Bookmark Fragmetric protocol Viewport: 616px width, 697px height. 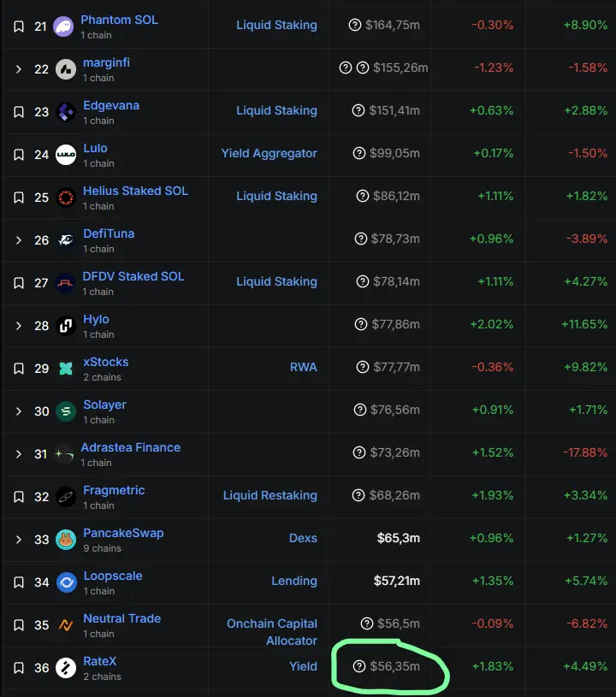click(19, 497)
